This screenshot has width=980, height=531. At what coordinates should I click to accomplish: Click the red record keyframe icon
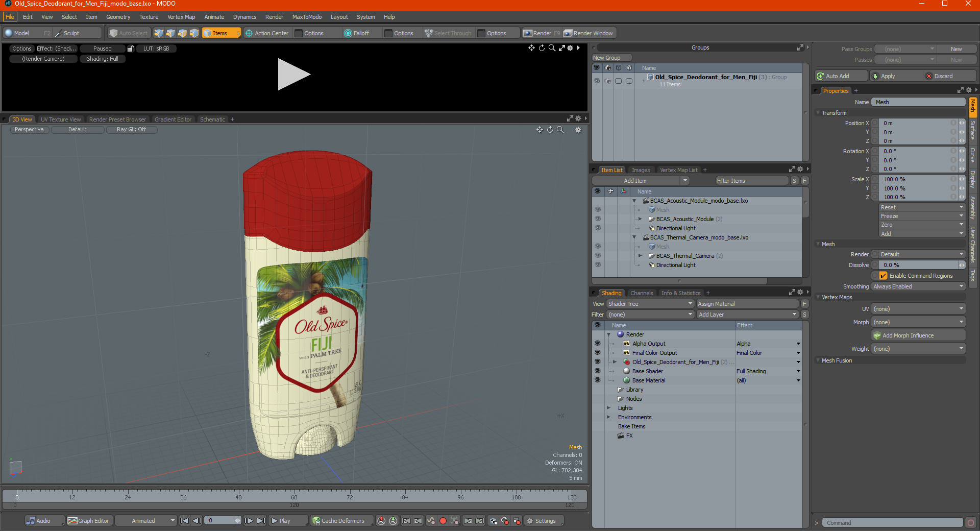(x=443, y=521)
